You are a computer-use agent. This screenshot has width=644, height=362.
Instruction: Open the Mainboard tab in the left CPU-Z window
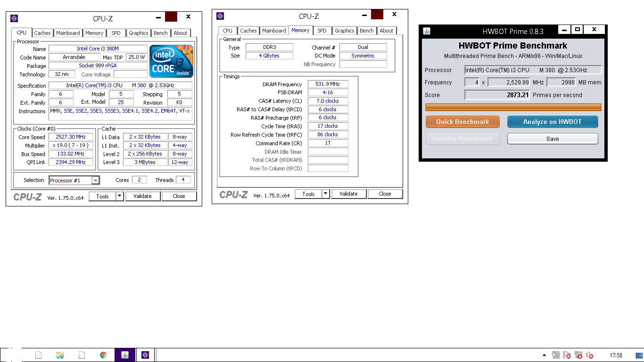(x=68, y=33)
